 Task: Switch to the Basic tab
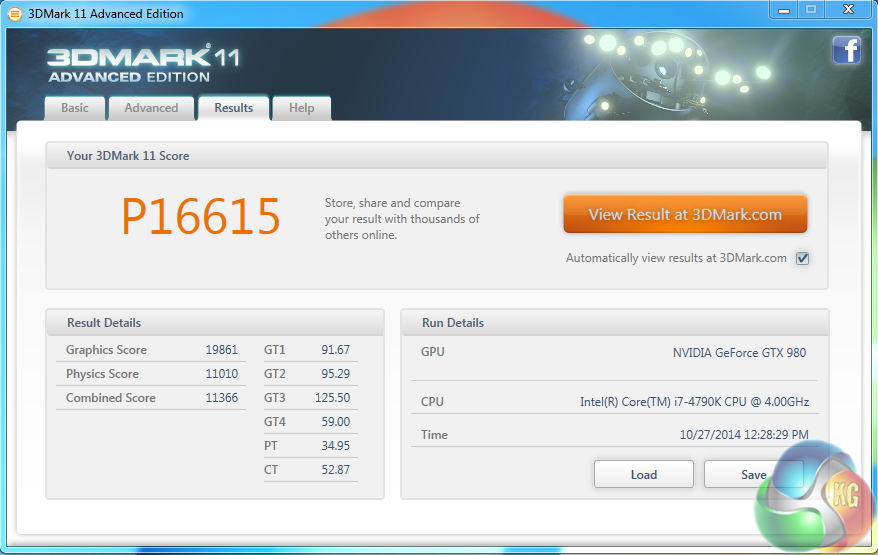tap(75, 108)
